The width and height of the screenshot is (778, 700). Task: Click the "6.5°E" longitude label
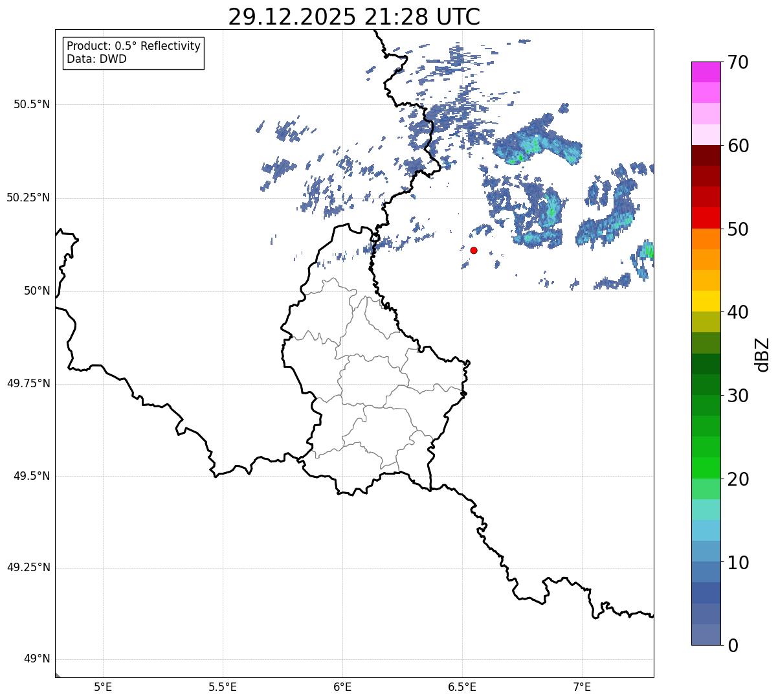[462, 688]
